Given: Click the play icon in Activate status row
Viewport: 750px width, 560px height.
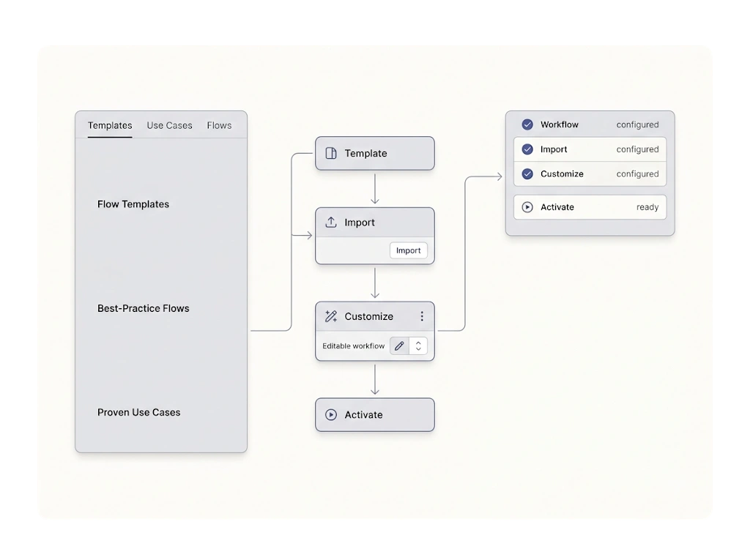Looking at the screenshot, I should pyautogui.click(x=527, y=207).
